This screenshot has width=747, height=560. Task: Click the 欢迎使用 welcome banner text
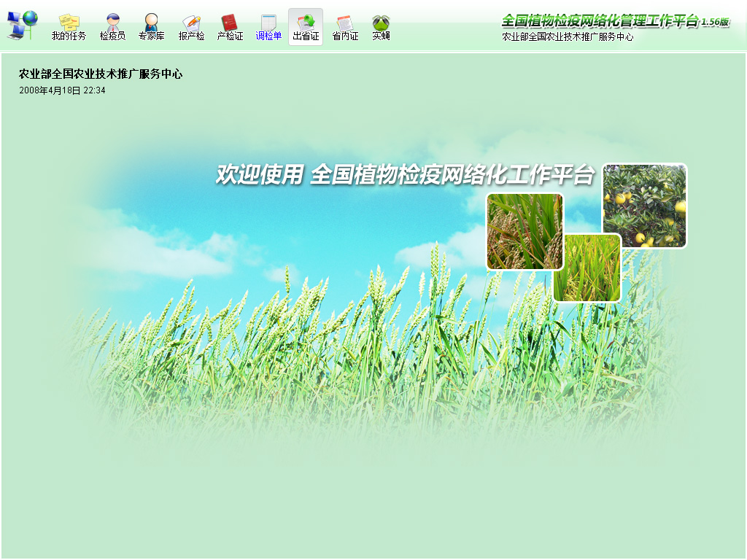[x=405, y=175]
